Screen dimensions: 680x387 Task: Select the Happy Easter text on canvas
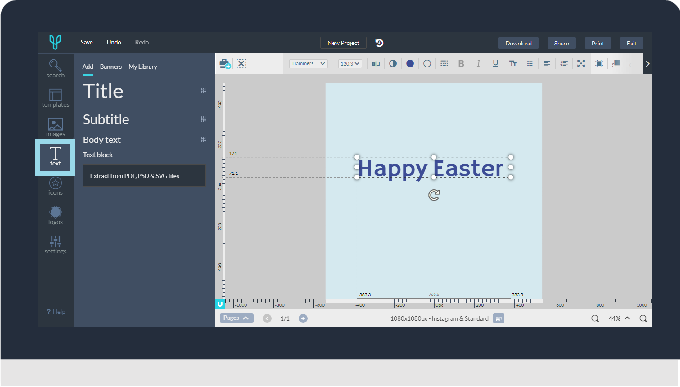(x=430, y=168)
